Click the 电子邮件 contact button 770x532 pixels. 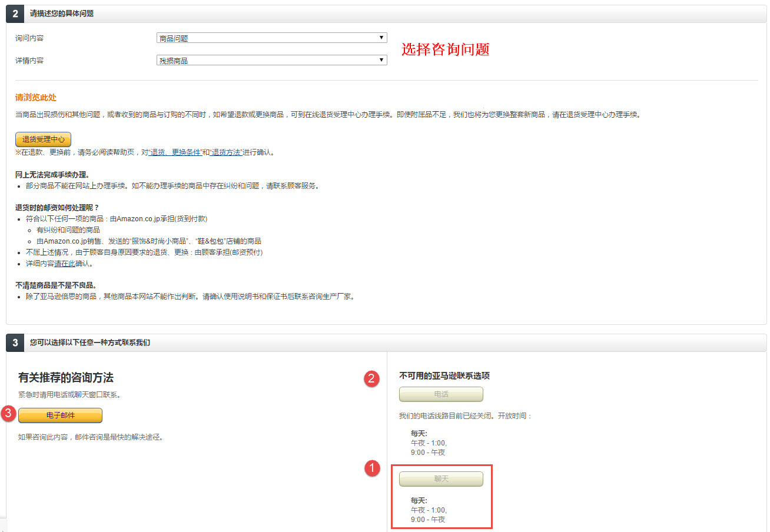click(x=60, y=415)
